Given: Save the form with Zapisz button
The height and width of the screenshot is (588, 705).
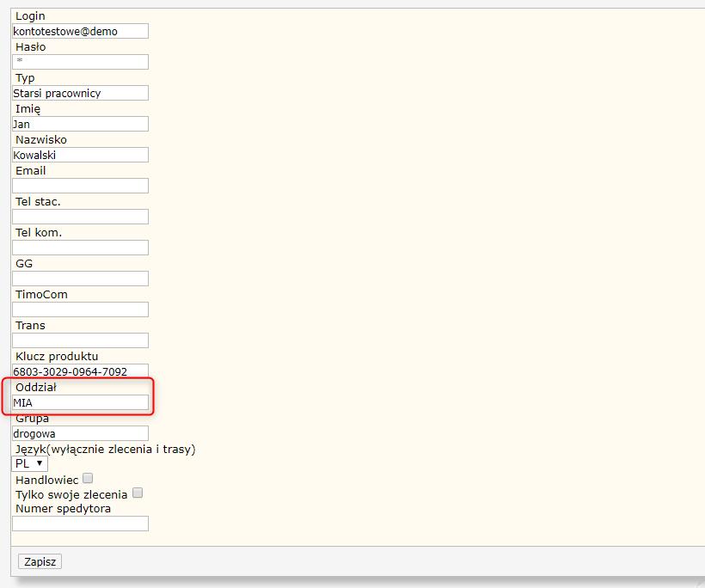Looking at the screenshot, I should pyautogui.click(x=40, y=562).
